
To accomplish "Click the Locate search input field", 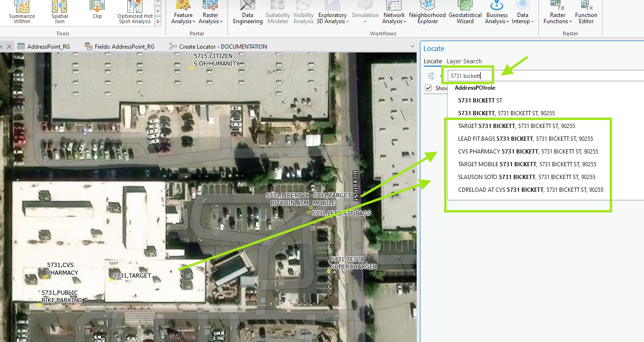I will (x=546, y=76).
